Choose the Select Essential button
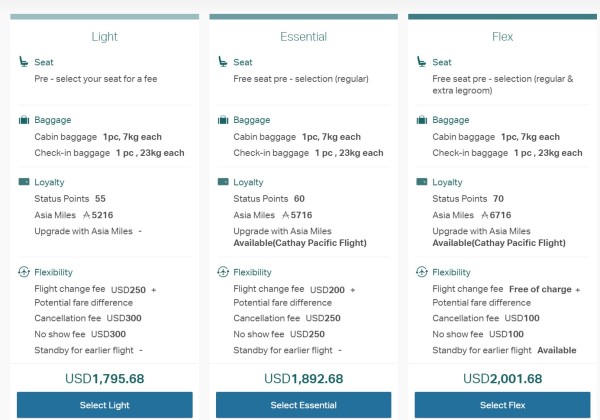This screenshot has width=600, height=420. (303, 405)
